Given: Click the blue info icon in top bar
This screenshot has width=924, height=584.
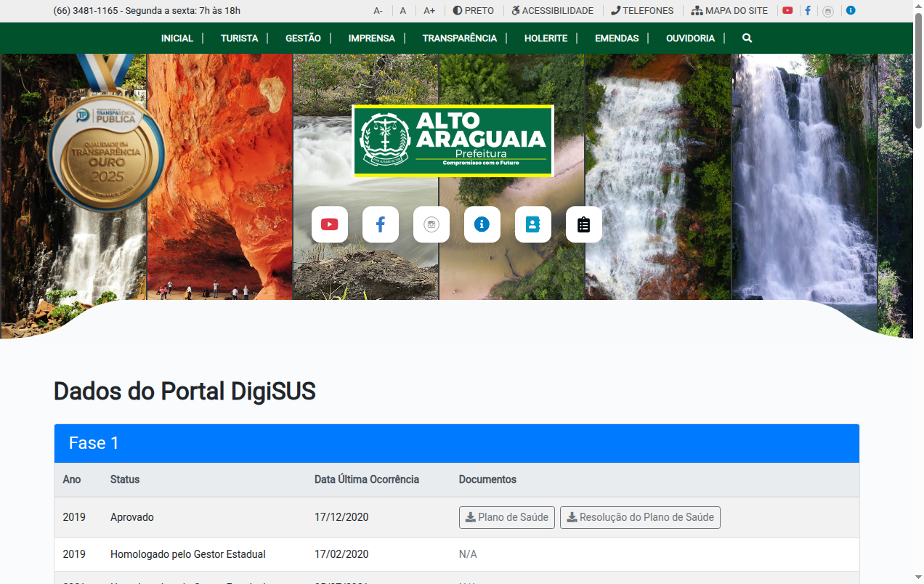Looking at the screenshot, I should pyautogui.click(x=851, y=11).
